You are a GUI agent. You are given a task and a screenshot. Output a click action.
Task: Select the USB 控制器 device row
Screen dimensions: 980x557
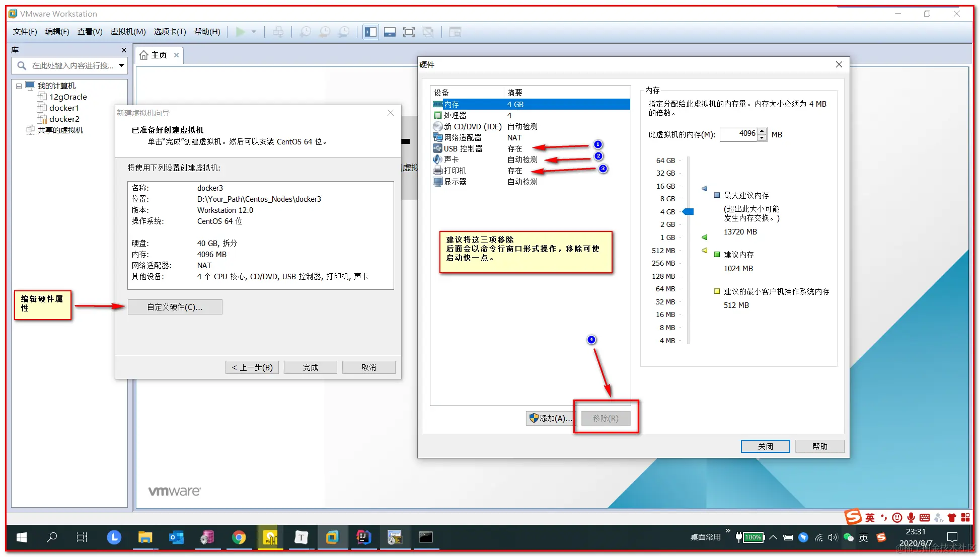(463, 148)
